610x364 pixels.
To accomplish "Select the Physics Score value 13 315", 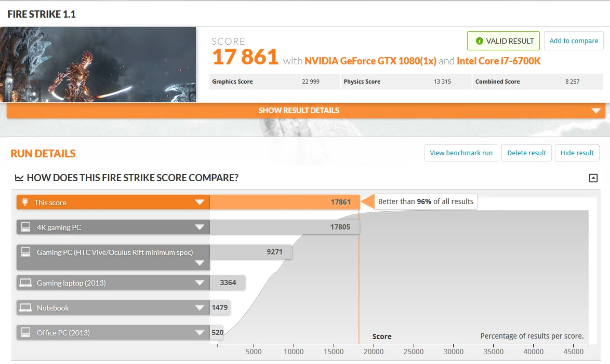I will tap(442, 82).
